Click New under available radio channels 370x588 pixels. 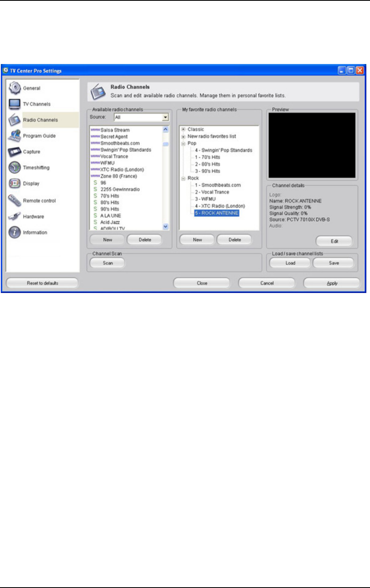click(107, 239)
